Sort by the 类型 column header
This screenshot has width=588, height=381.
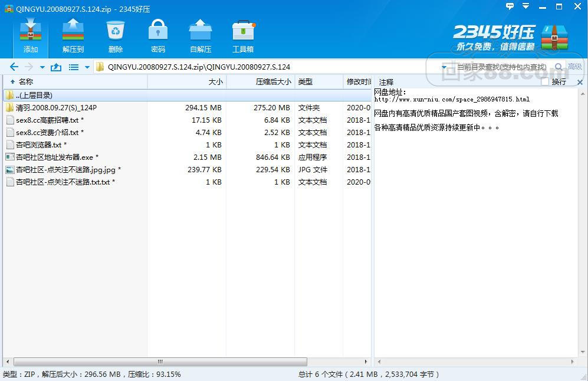[x=318, y=82]
